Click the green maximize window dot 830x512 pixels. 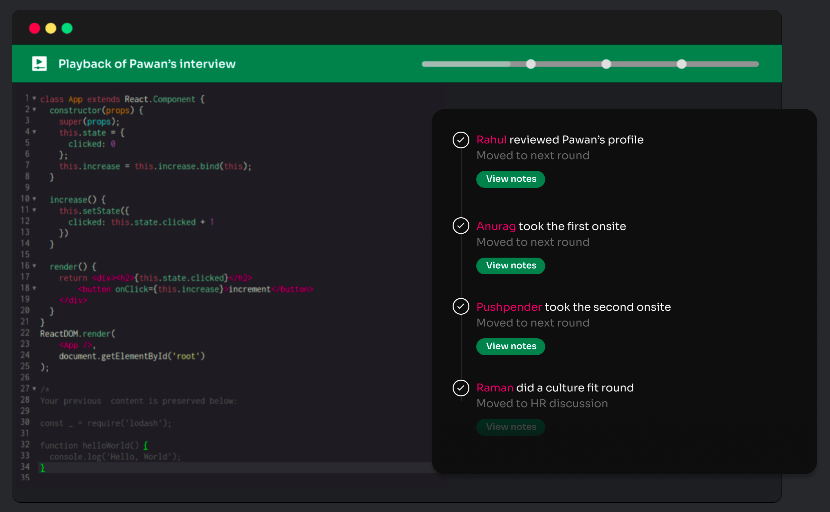click(67, 28)
